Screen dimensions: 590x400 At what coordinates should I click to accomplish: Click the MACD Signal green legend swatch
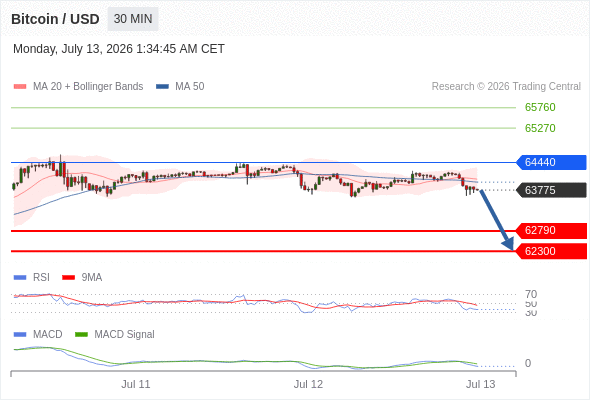(x=81, y=335)
